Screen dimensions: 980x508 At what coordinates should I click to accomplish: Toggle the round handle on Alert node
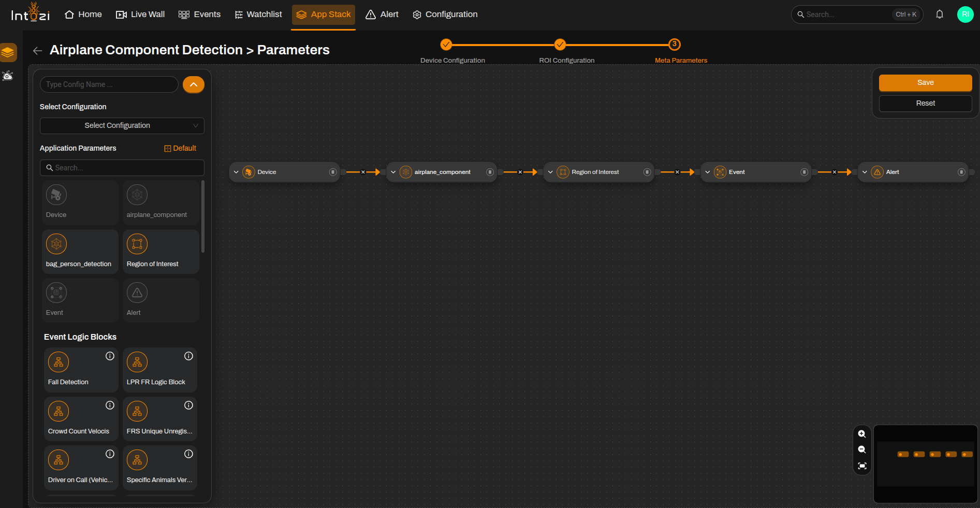click(x=961, y=172)
